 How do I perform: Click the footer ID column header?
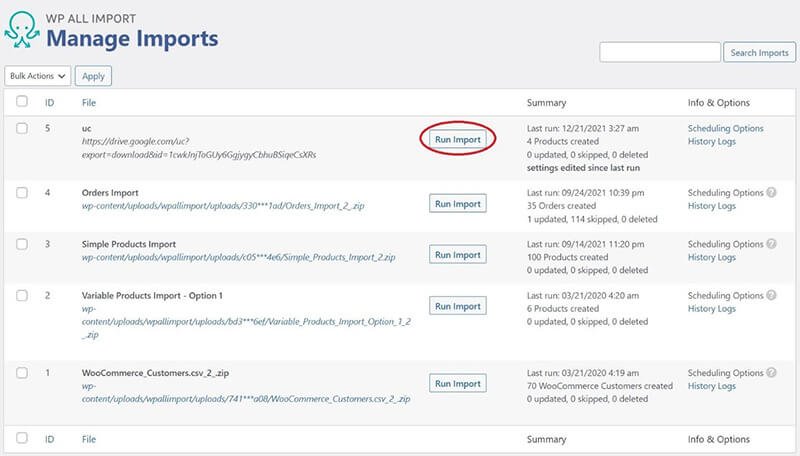pyautogui.click(x=49, y=439)
